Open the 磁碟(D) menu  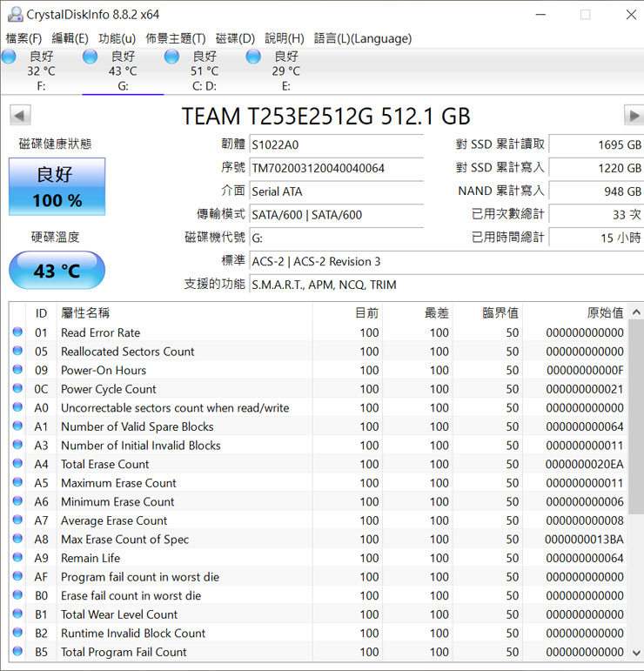tap(235, 38)
